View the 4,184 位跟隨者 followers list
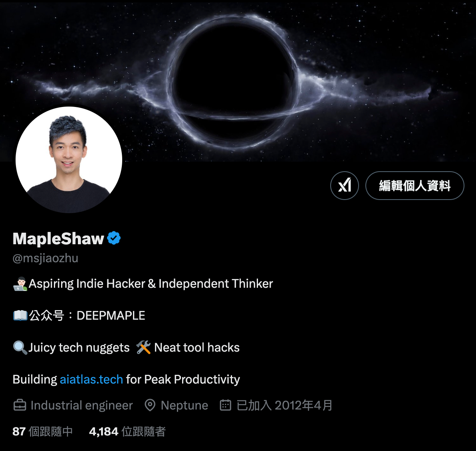 click(127, 431)
